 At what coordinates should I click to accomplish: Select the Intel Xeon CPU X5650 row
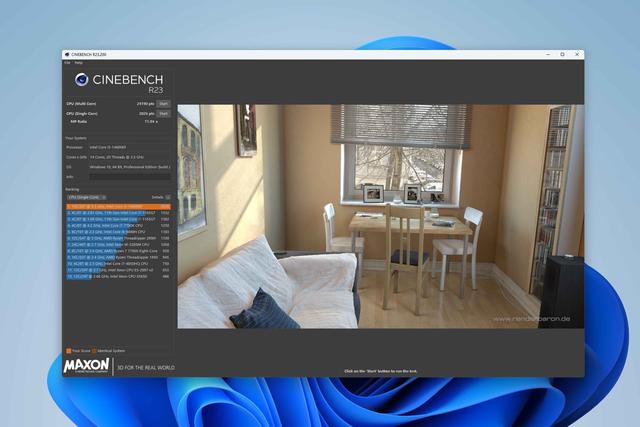click(x=118, y=276)
